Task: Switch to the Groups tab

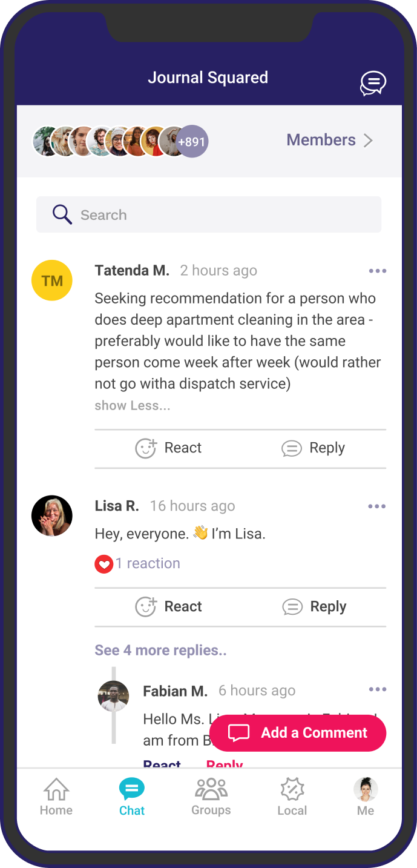Action: point(211,797)
